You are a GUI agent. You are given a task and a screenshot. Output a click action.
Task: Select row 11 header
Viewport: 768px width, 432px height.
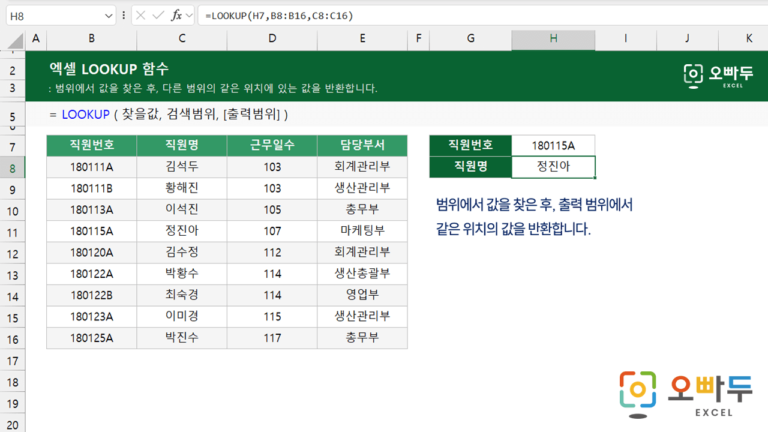[12, 233]
